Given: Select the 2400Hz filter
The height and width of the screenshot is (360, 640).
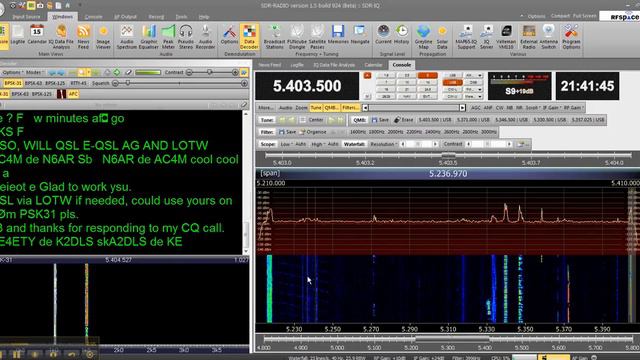Looking at the screenshot, I should click(x=433, y=132).
